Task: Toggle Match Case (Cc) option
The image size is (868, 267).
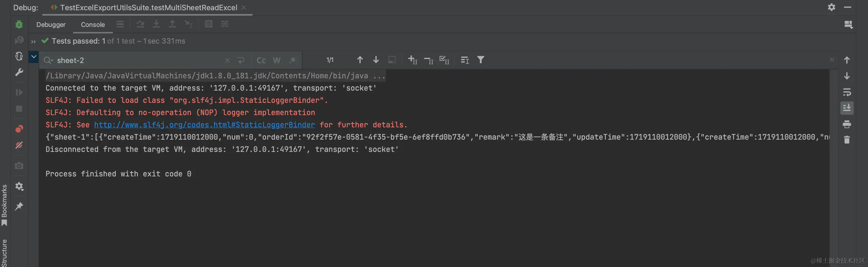Action: 261,60
